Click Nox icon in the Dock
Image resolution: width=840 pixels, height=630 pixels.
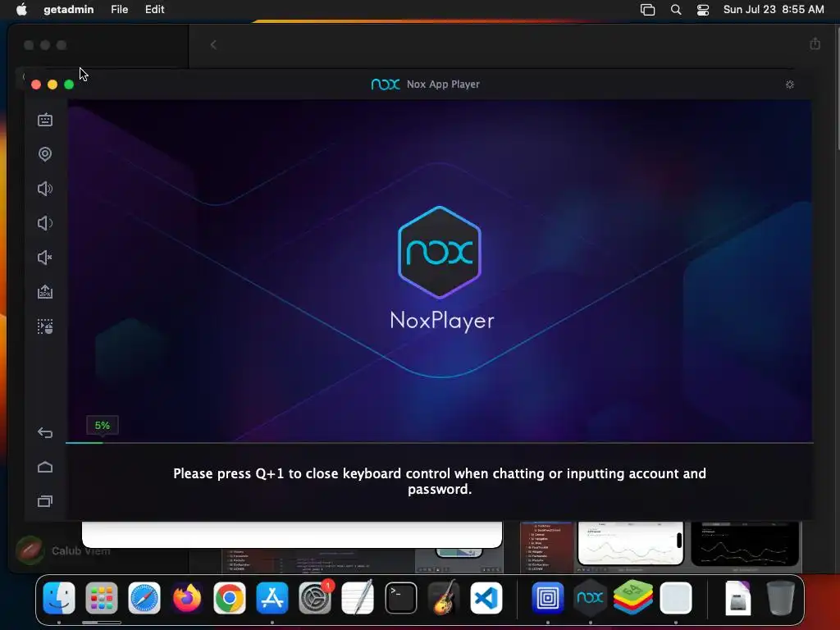pos(590,598)
